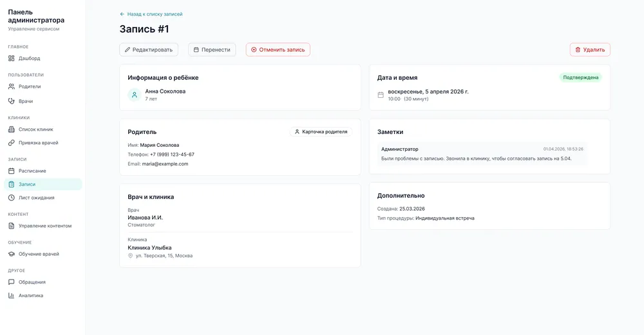Open Карточка родителя button

pyautogui.click(x=321, y=132)
